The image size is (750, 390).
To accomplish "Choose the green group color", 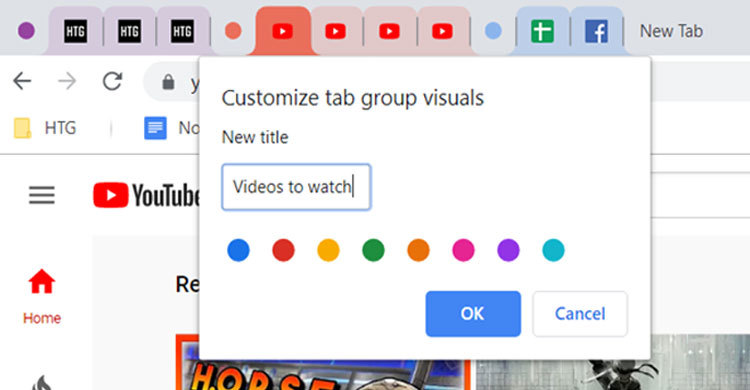I will 373,250.
